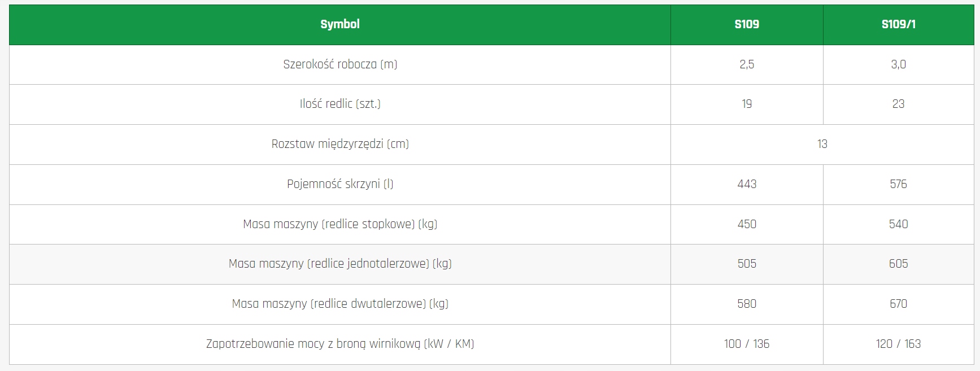The width and height of the screenshot is (980, 371).
Task: Click Zapotrzebowanie mocy z broną wirnikową label
Action: (x=340, y=344)
